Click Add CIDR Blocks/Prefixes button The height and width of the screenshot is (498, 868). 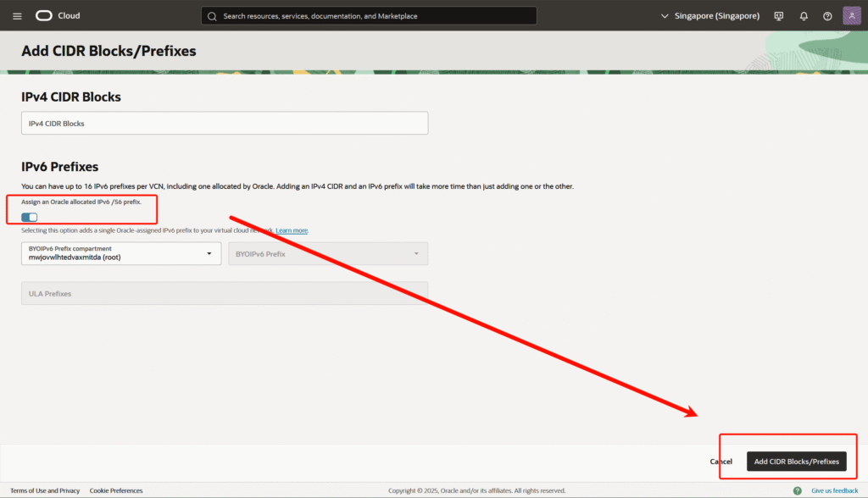796,462
